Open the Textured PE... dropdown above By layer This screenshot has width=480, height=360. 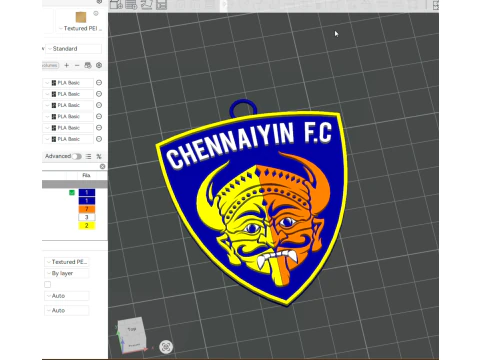coord(67,262)
